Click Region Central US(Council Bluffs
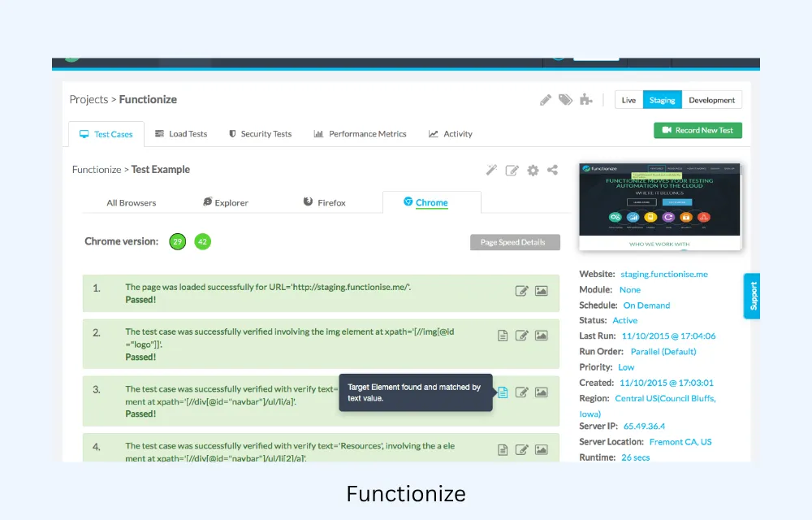 (665, 398)
